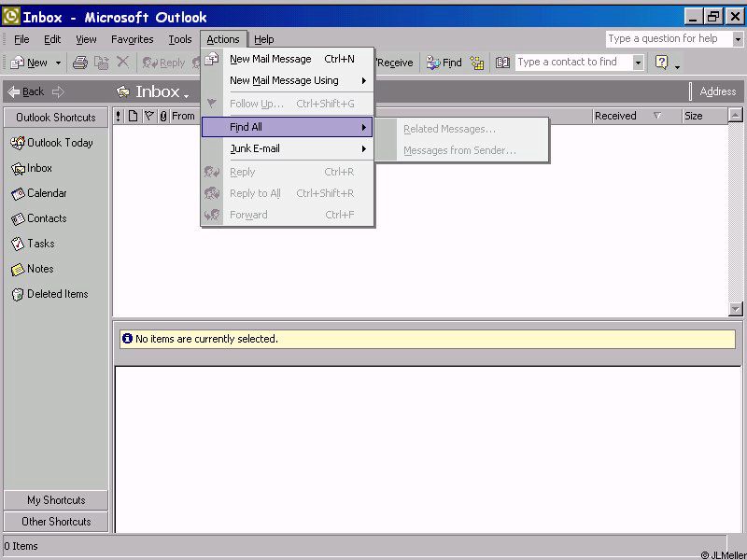Open the Contacts shortcut
747x560 pixels.
click(x=39, y=218)
